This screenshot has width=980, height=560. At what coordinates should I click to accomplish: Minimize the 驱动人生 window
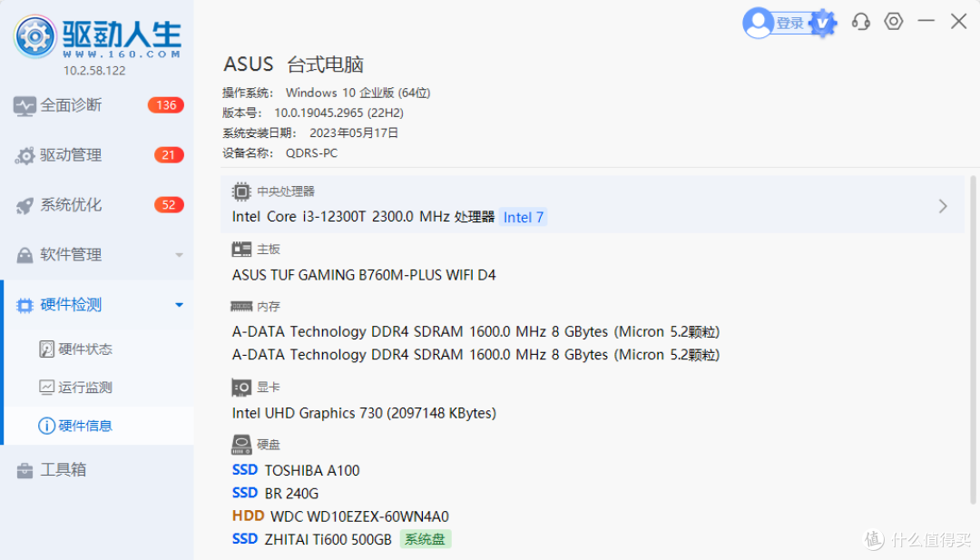point(926,21)
